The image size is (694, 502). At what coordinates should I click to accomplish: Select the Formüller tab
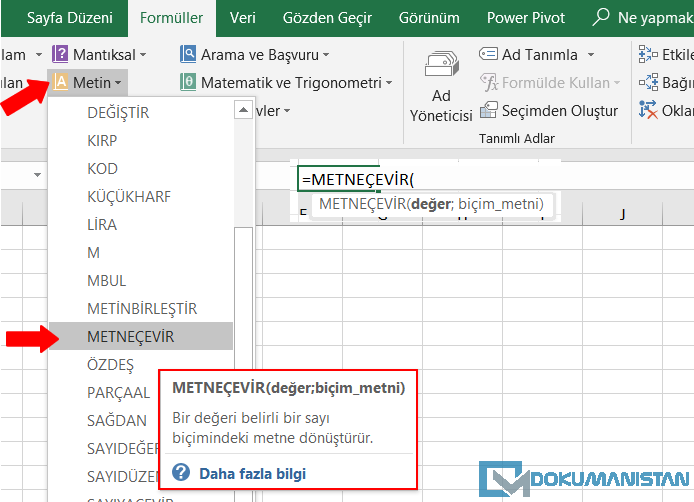click(172, 18)
